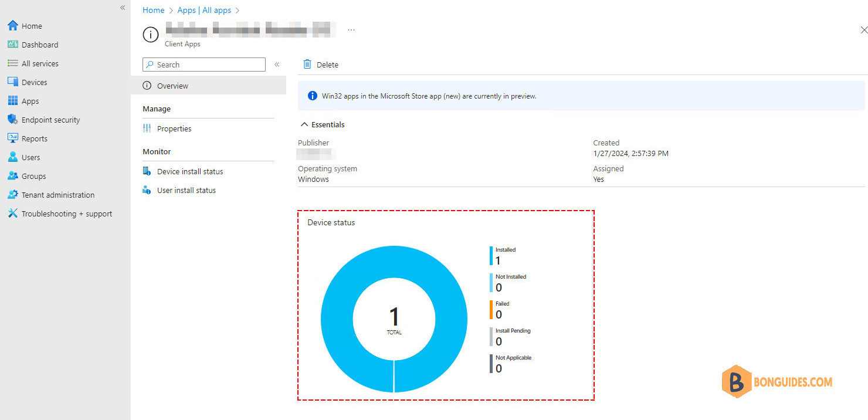Collapse the resource menu with double chevron
The height and width of the screenshot is (420, 868).
pyautogui.click(x=277, y=65)
